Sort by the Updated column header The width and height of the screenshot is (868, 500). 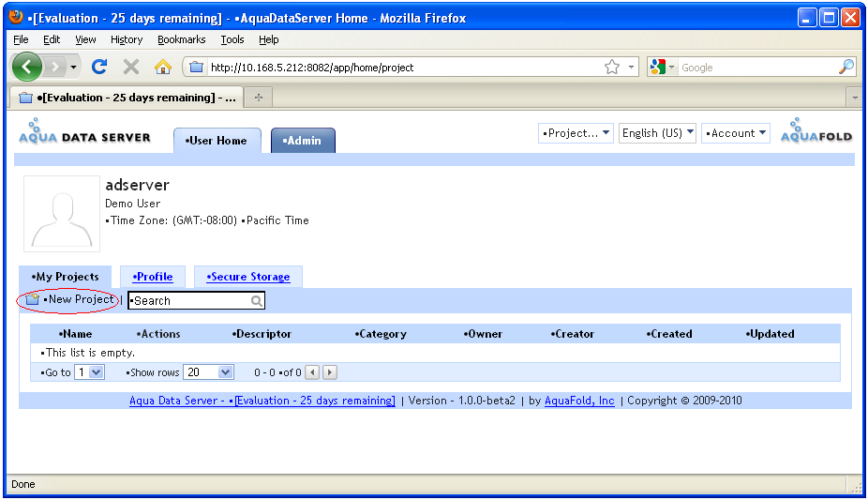tap(770, 334)
